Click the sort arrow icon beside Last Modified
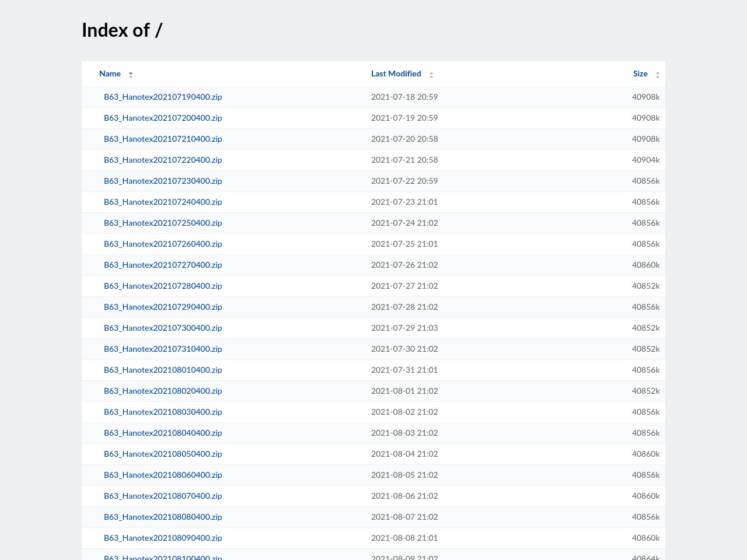This screenshot has width=747, height=560. [431, 75]
